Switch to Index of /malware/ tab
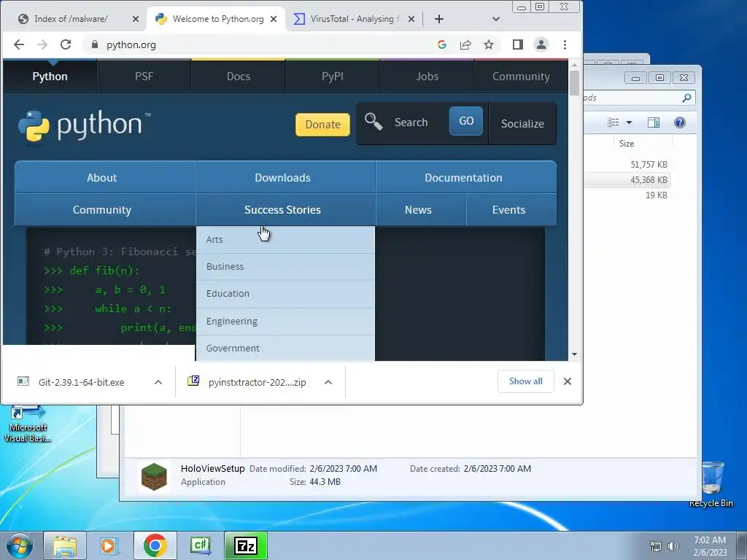 [x=71, y=19]
